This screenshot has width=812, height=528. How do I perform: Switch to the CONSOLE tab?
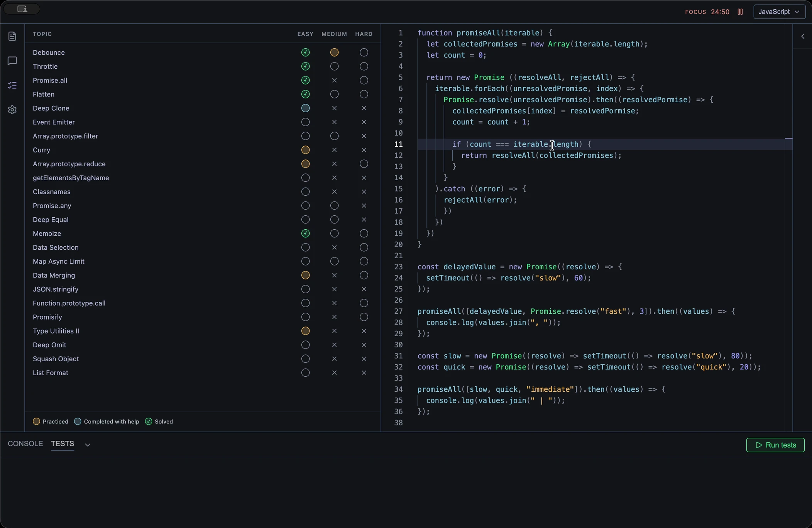coord(25,443)
